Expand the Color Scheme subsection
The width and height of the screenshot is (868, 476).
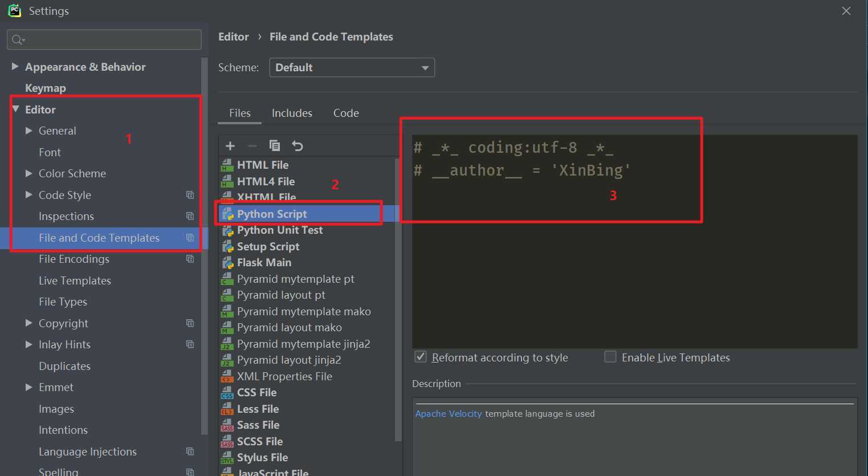point(28,173)
